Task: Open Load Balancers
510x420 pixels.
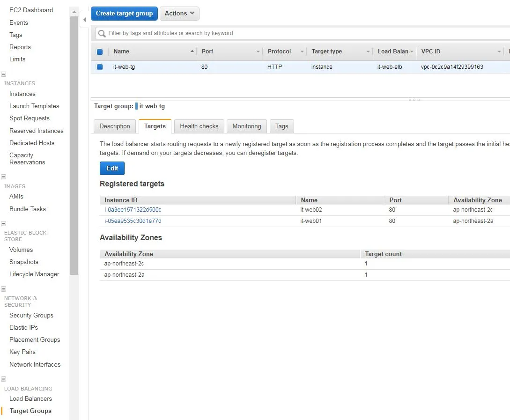Action: 30,399
